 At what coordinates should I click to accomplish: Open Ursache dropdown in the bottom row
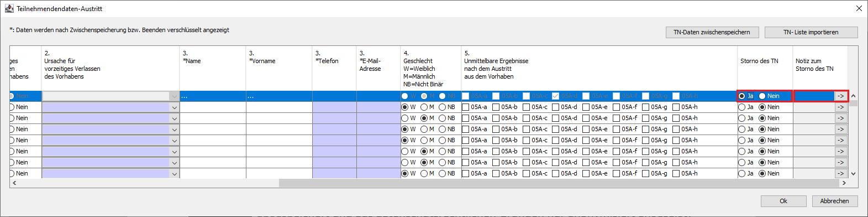pyautogui.click(x=174, y=173)
